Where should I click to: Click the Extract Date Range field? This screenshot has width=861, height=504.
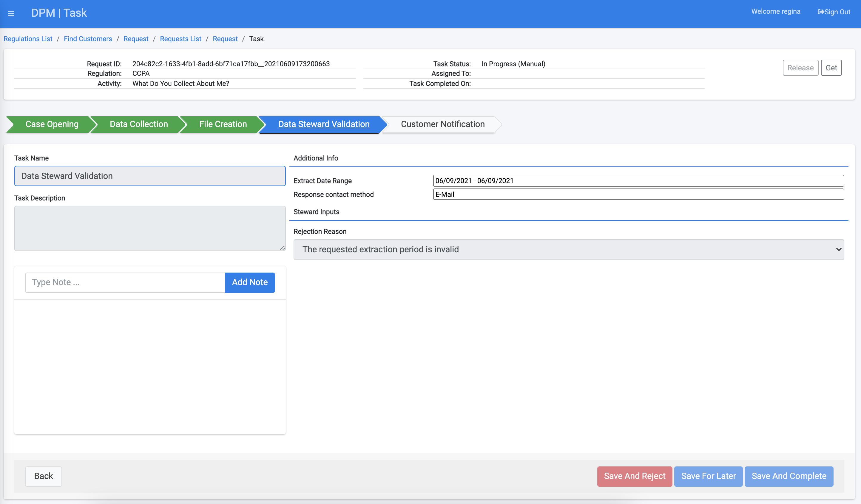click(x=638, y=181)
